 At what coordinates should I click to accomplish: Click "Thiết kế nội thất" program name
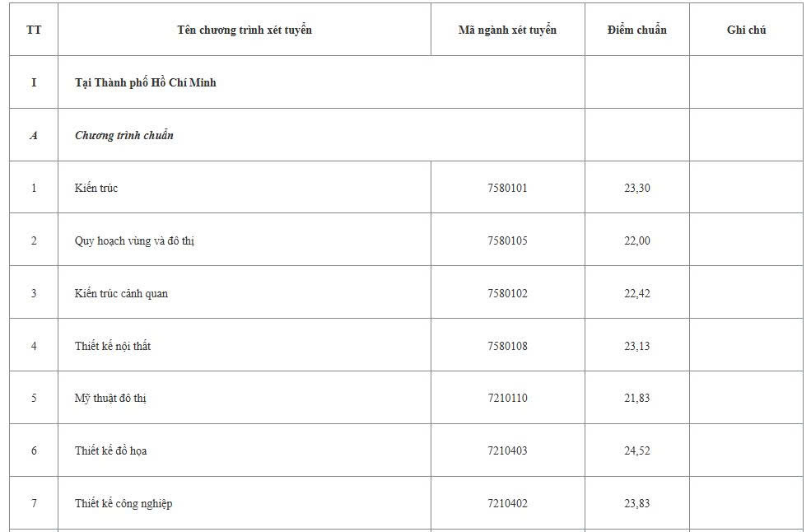113,346
